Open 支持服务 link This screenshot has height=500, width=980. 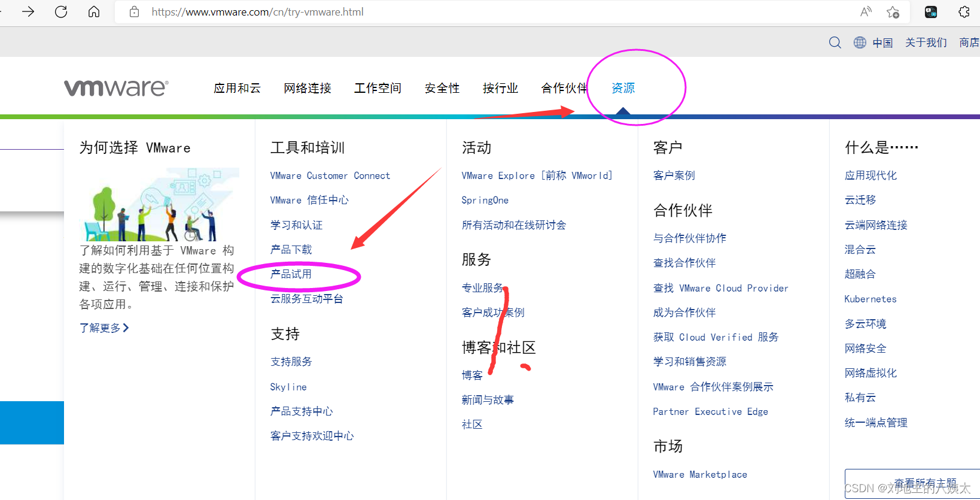(x=291, y=362)
